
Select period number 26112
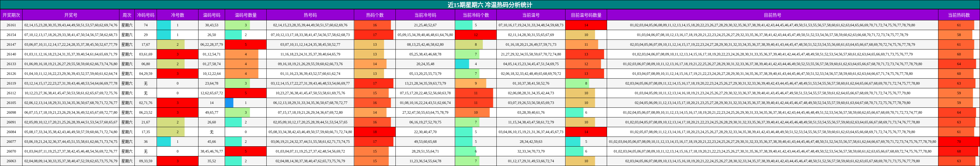coord(11,93)
